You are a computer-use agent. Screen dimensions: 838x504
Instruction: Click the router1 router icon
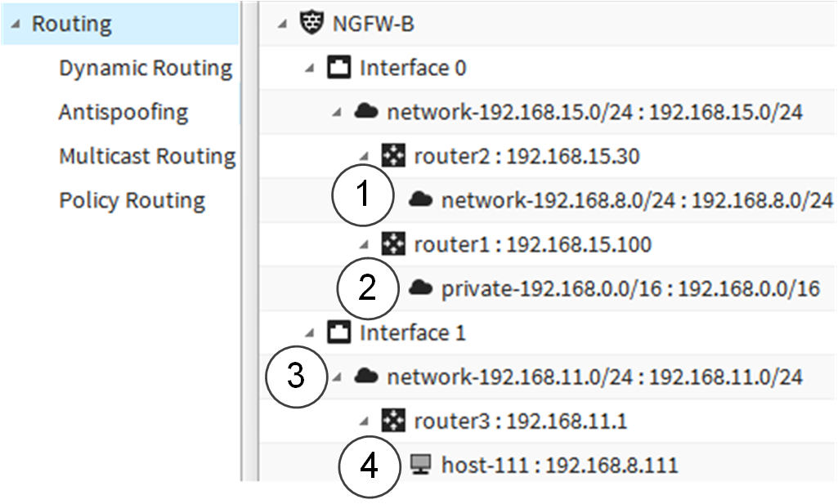coord(393,244)
